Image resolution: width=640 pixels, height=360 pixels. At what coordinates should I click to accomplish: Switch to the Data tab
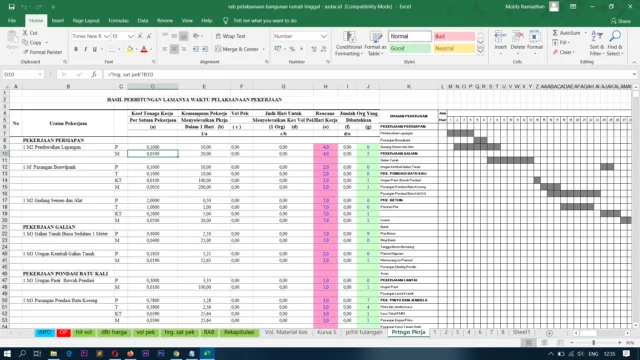143,20
